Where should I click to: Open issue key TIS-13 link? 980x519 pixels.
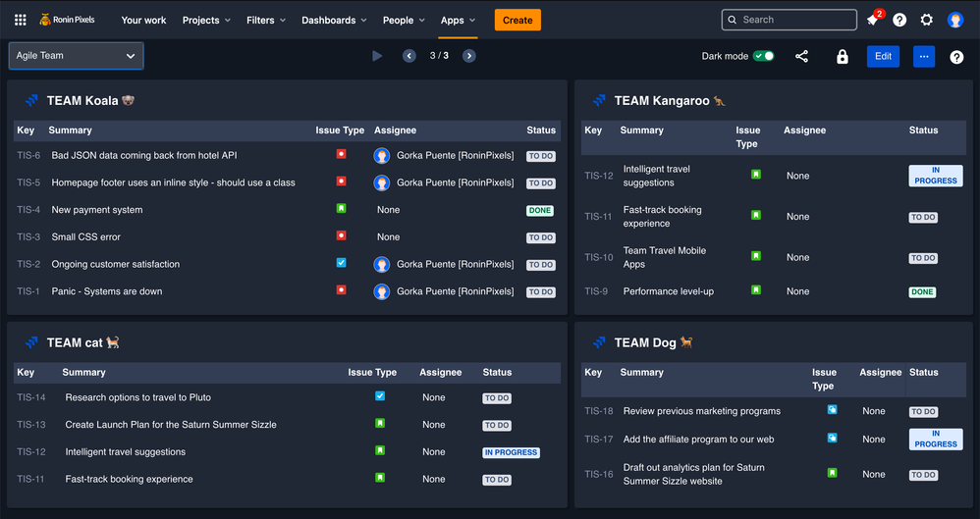tap(31, 425)
